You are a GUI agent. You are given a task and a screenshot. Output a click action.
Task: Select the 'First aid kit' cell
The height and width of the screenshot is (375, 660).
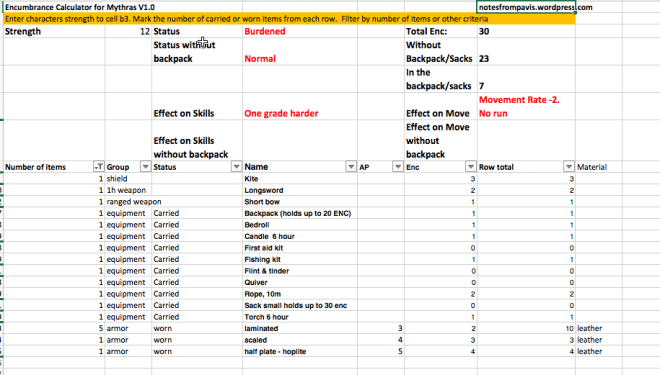coord(300,248)
